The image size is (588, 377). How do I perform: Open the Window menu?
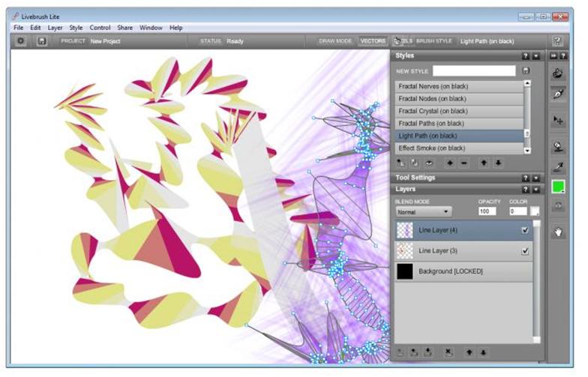pos(151,27)
